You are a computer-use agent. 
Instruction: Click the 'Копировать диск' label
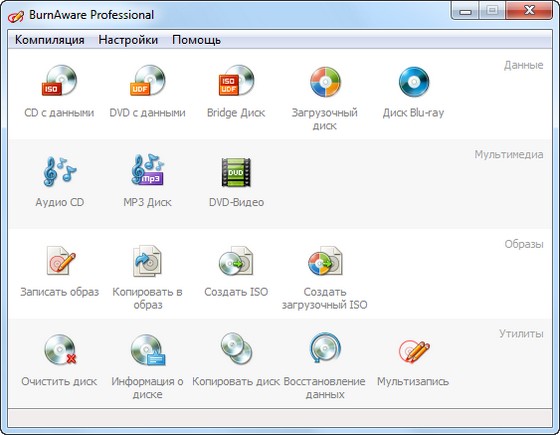(236, 382)
